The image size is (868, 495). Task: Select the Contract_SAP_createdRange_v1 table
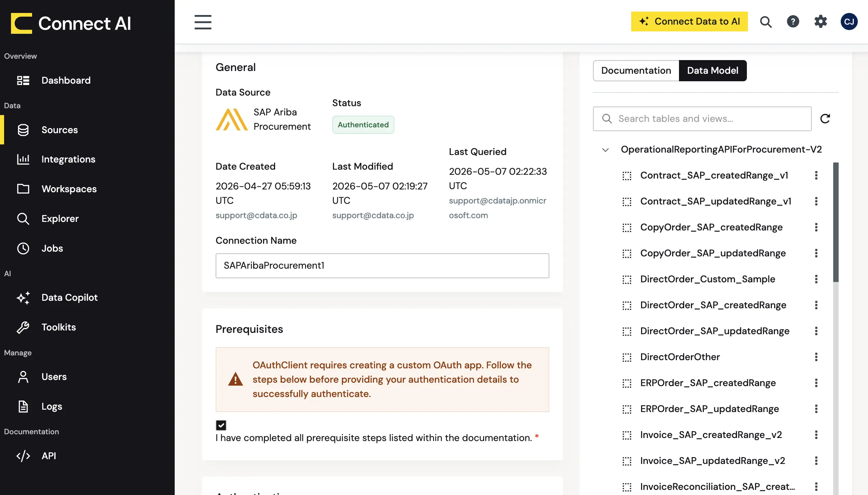click(714, 175)
